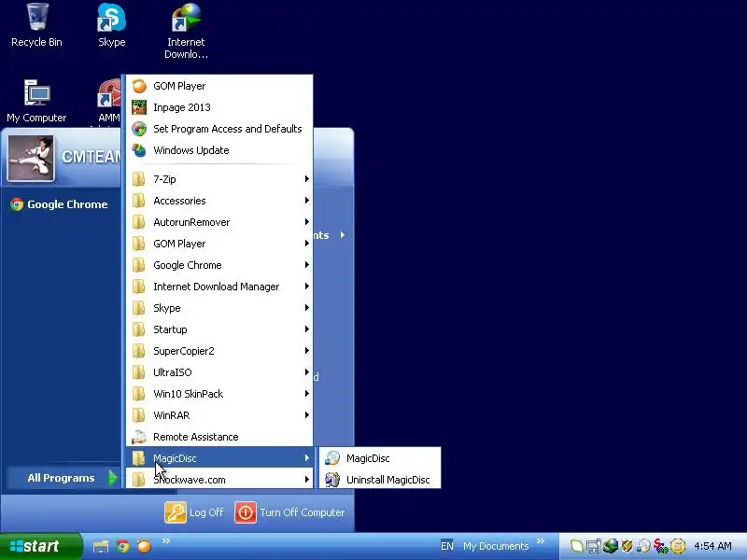Click Uninstall MagicDisc in the submenu
The image size is (747, 560).
click(380, 480)
